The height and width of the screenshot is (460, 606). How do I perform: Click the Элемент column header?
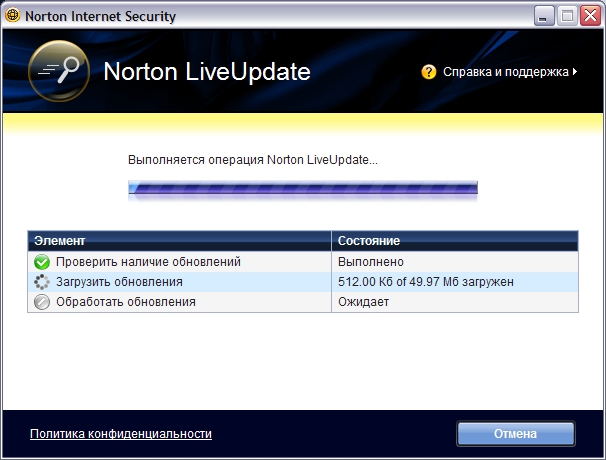coord(179,241)
